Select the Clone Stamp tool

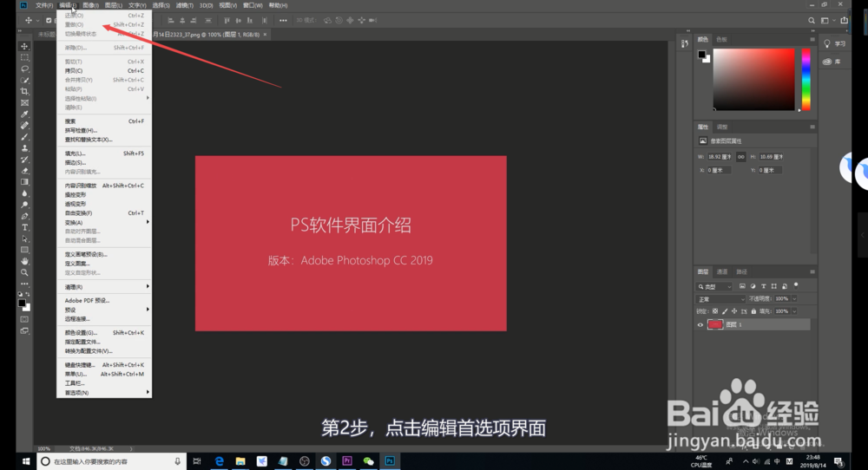(x=24, y=148)
